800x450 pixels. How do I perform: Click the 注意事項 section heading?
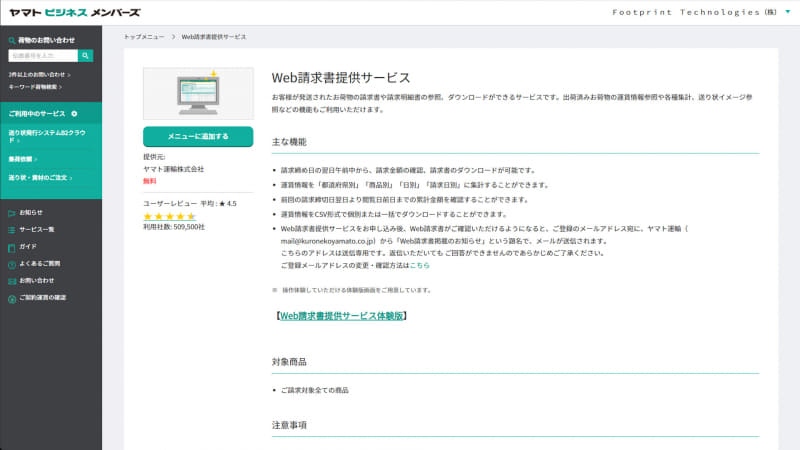tap(289, 425)
